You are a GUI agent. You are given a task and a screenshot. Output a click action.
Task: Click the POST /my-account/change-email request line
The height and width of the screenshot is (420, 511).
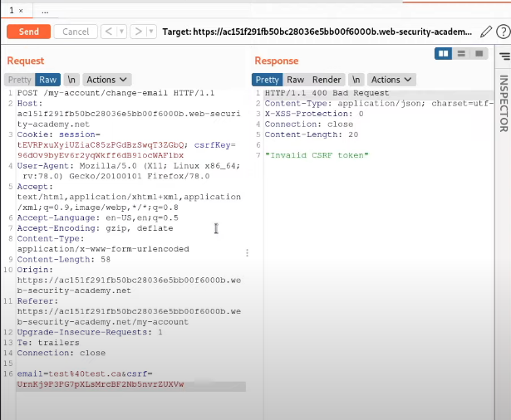coord(115,93)
